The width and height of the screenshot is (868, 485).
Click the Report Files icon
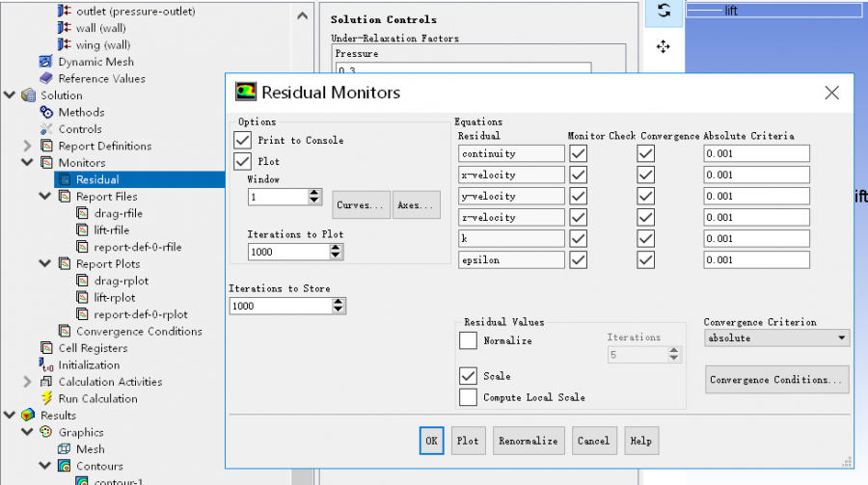[65, 196]
